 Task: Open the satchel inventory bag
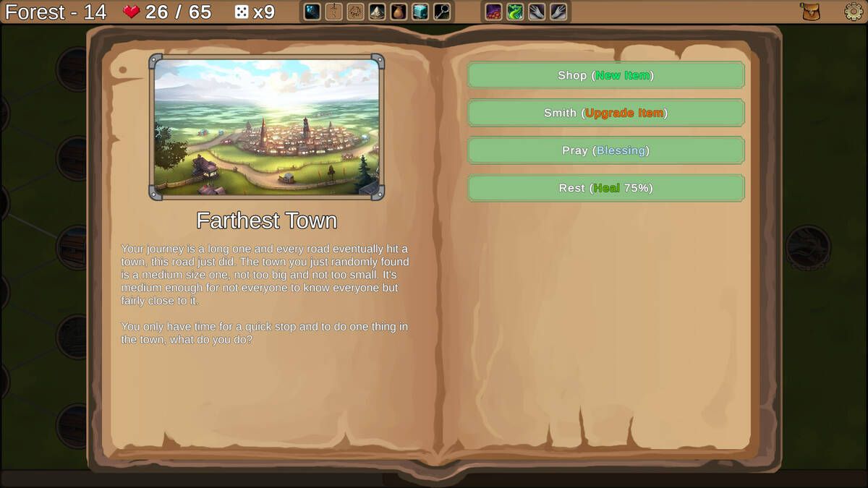[810, 12]
